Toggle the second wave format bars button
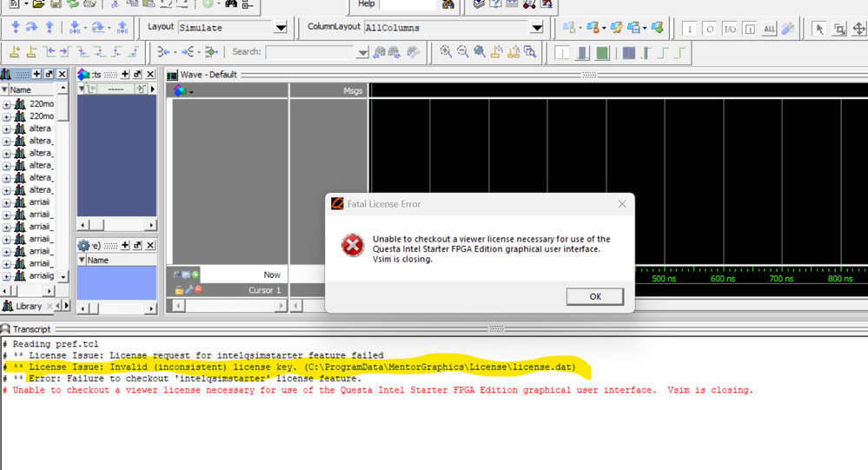 pyautogui.click(x=582, y=53)
